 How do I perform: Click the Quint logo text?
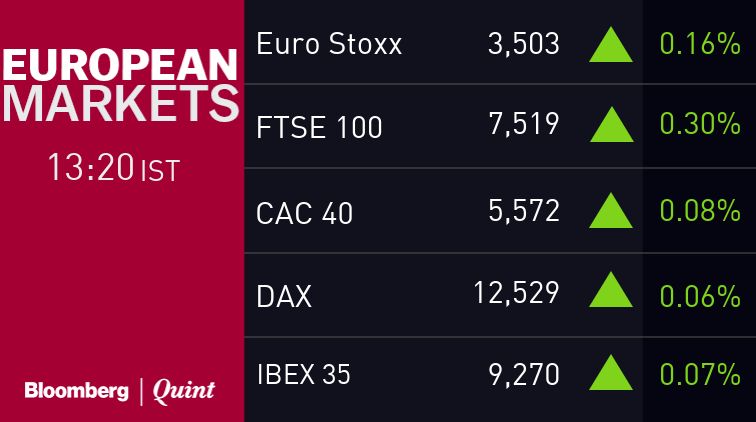pos(183,391)
